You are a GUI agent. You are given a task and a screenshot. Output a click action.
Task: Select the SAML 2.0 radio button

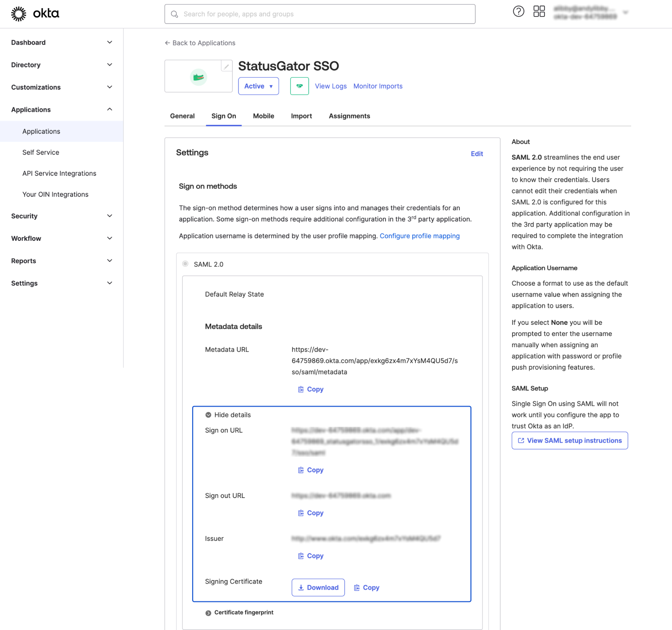pyautogui.click(x=185, y=264)
